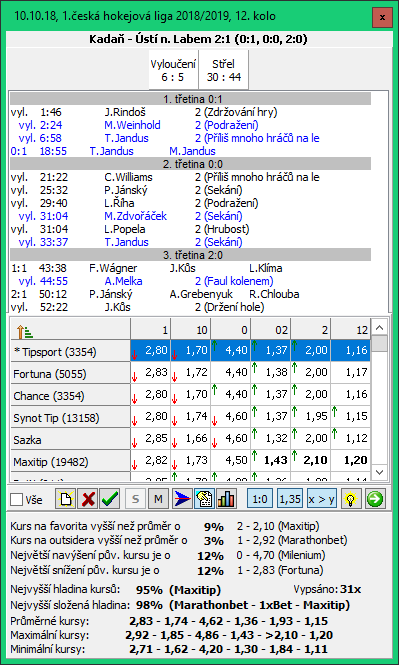This screenshot has width=399, height=665.
Task: Click Synot Tip odds 1,74 cell
Action: [190, 417]
